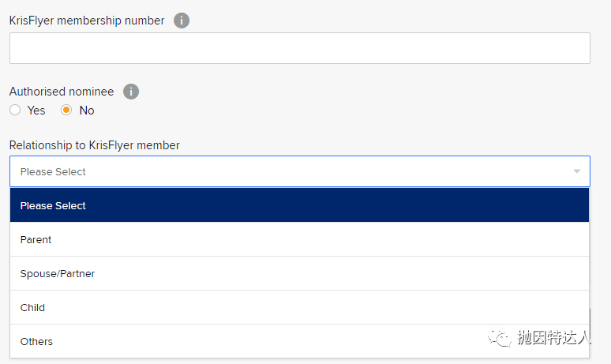Click the Chinese watermark text

pos(554,337)
